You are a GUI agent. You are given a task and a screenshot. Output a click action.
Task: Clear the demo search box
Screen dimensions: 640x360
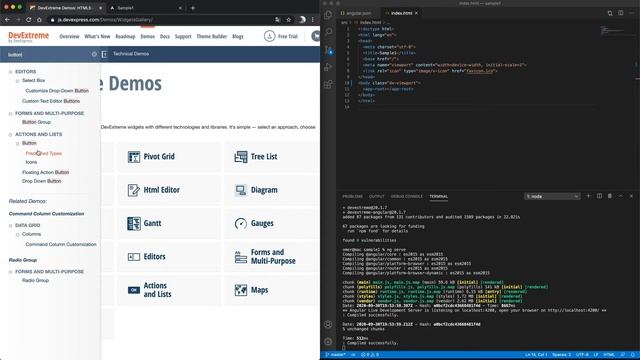94,54
